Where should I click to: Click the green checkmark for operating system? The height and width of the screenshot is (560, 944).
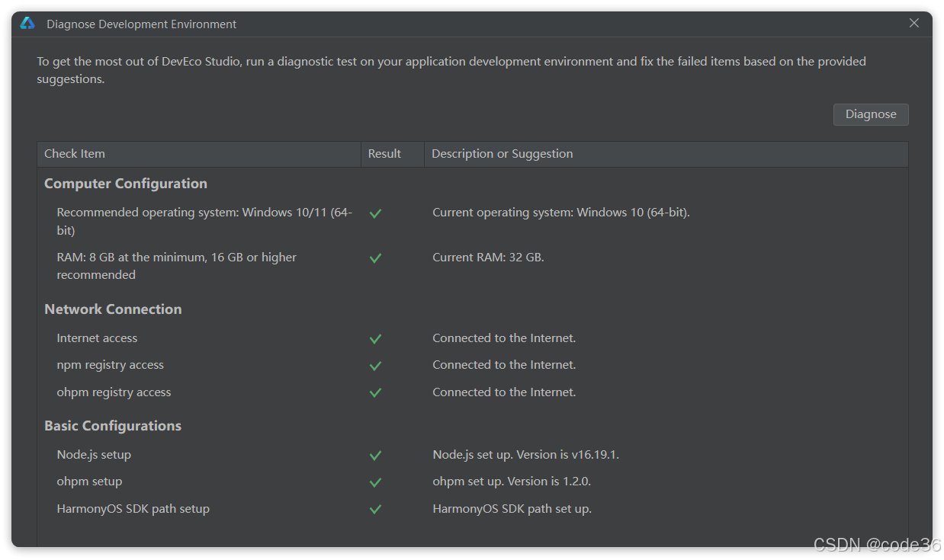[375, 214]
